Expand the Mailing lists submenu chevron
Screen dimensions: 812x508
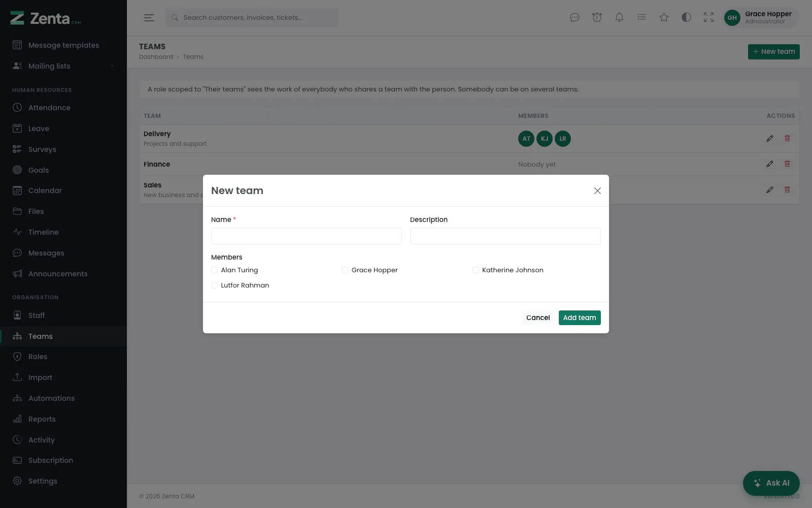coord(112,66)
